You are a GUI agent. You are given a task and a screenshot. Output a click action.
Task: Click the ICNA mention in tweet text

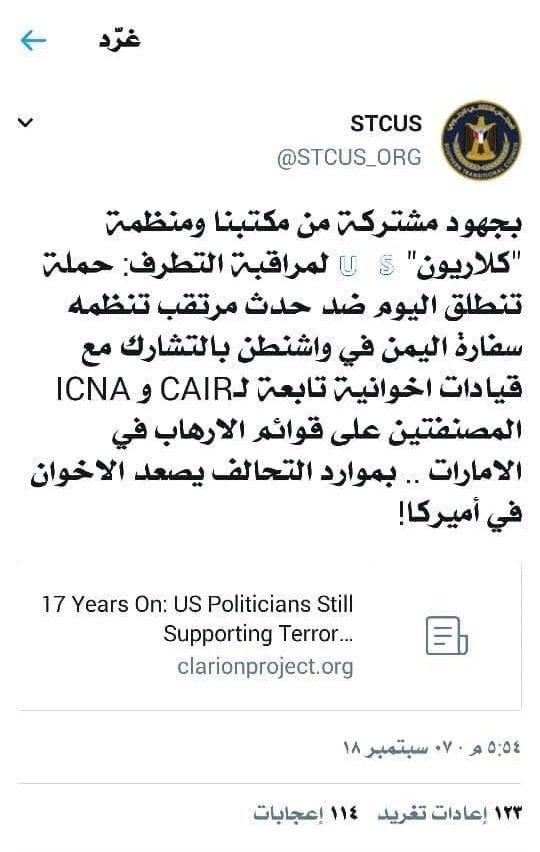point(93,390)
